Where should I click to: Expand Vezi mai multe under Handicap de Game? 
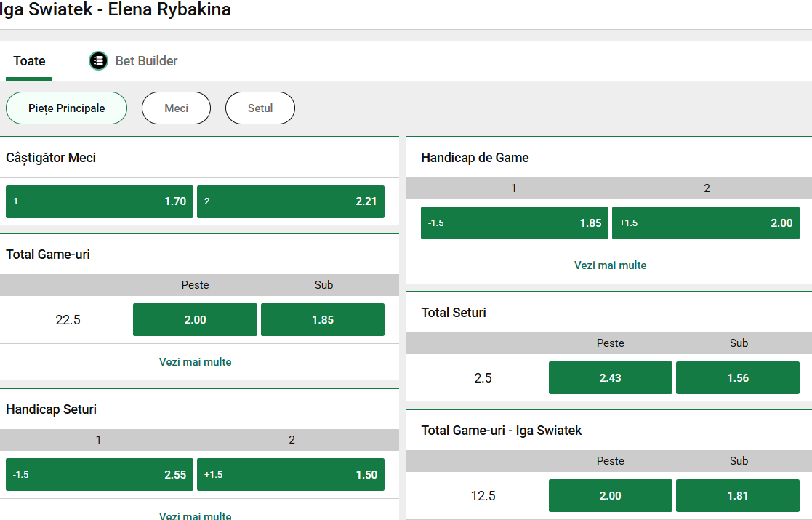pos(611,265)
